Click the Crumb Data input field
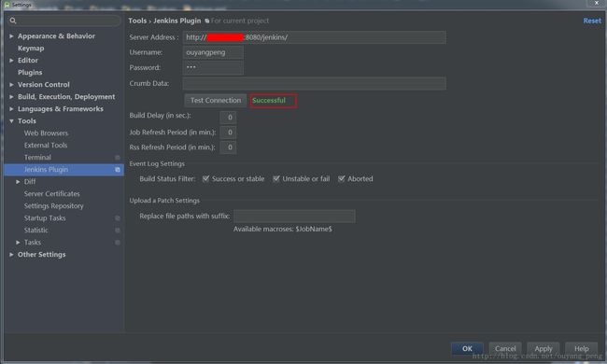Screen dimensions: 607x364 [x=315, y=84]
